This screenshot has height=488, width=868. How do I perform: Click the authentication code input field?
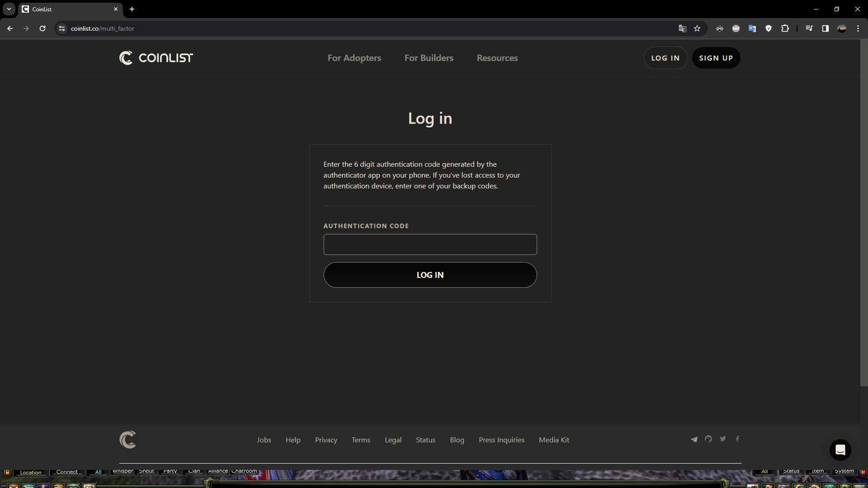[430, 244]
